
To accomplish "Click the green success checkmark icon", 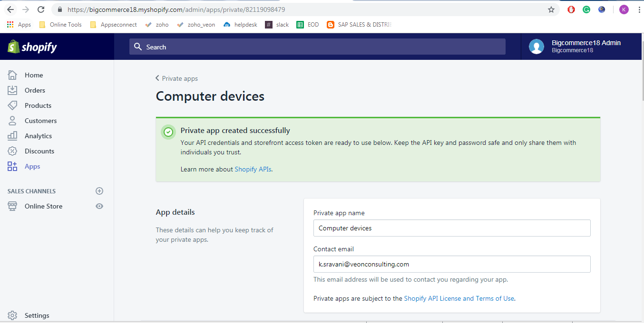I will click(168, 132).
